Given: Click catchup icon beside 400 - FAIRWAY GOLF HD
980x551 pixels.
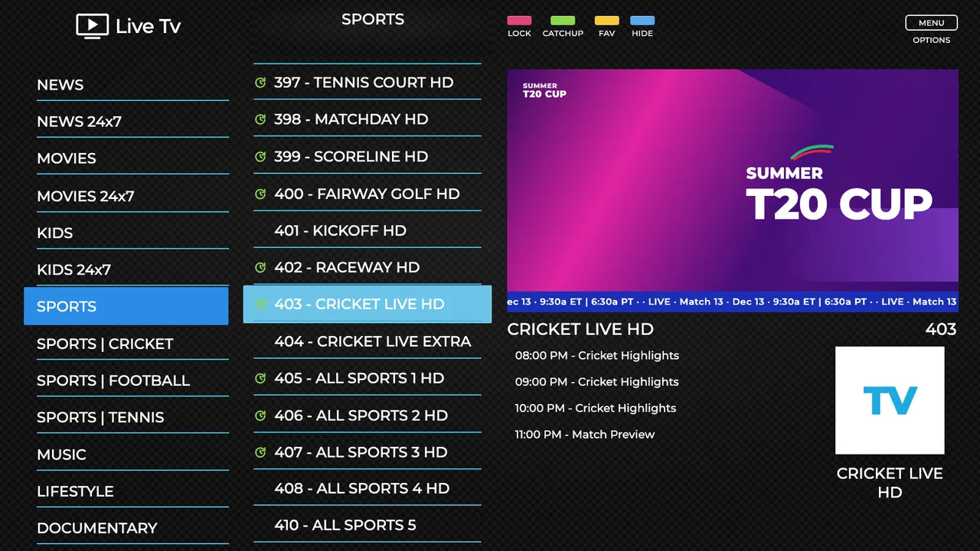Looking at the screenshot, I should 260,194.
